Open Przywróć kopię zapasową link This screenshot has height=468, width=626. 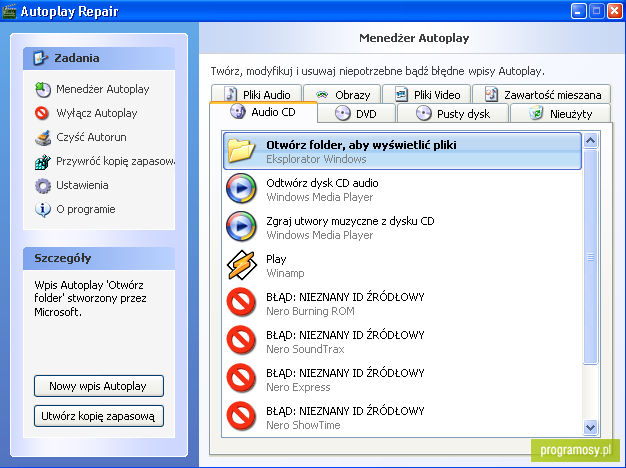pos(115,161)
